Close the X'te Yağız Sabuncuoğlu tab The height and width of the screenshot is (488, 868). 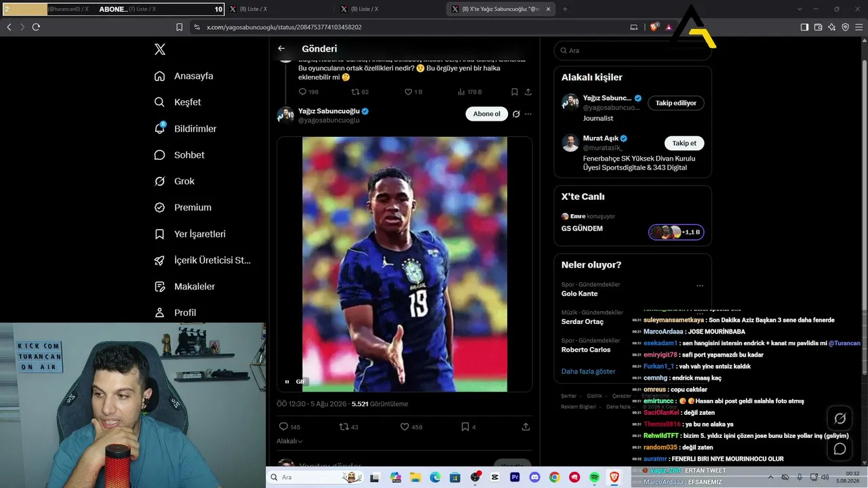[548, 9]
